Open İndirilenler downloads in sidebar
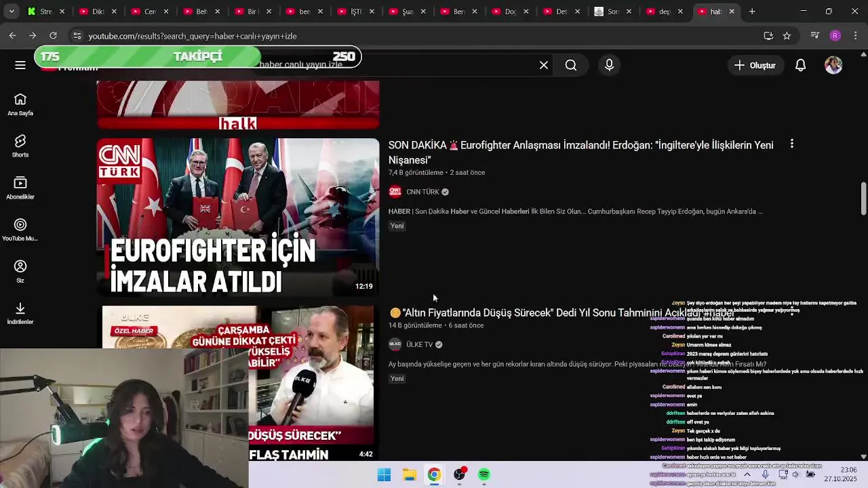Screen dimensions: 868x488 [x=20, y=313]
